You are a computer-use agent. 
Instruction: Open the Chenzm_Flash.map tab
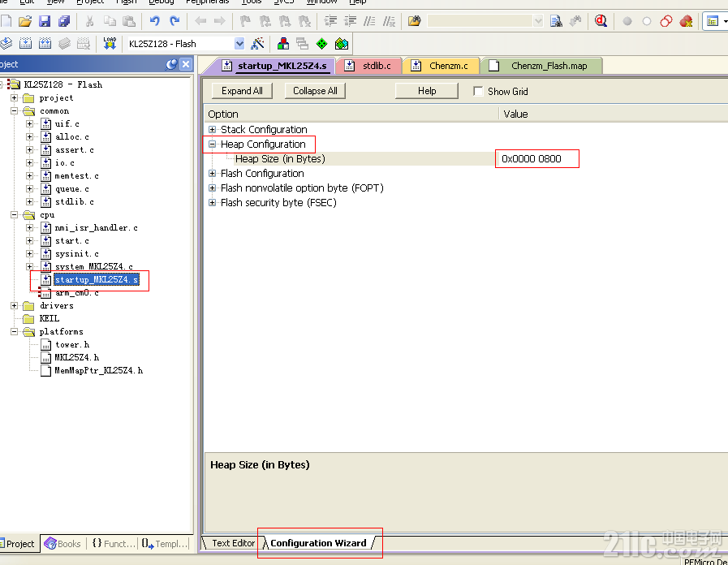coord(541,66)
